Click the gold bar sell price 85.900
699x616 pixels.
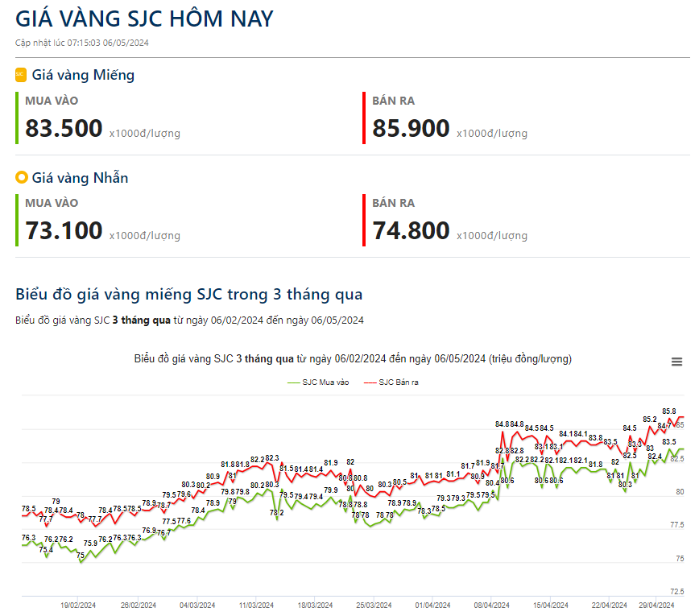tap(411, 128)
